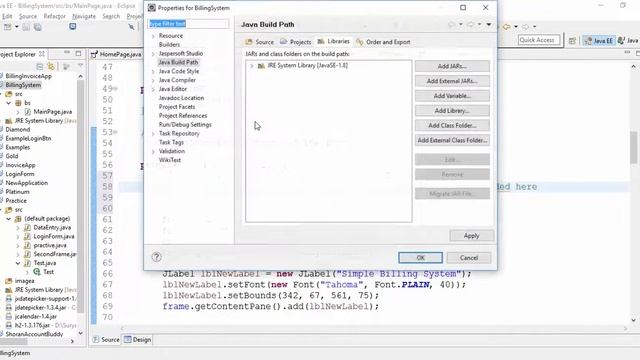Open LoginForm.java in explorer
Screen dimensions: 640x360
pyautogui.click(x=54, y=236)
